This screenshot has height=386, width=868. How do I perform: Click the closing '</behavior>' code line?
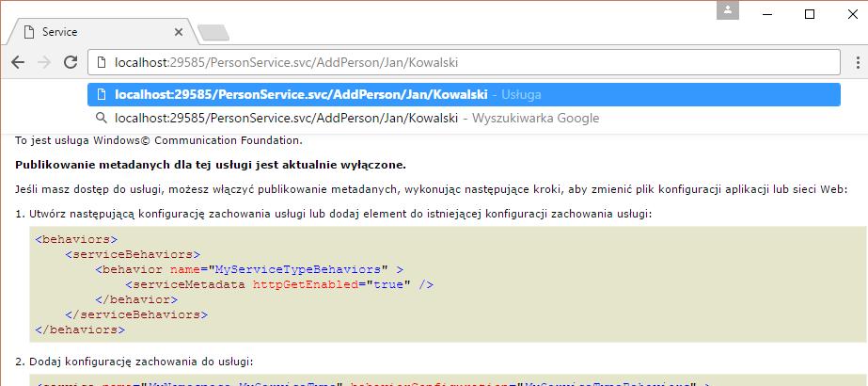[136, 299]
